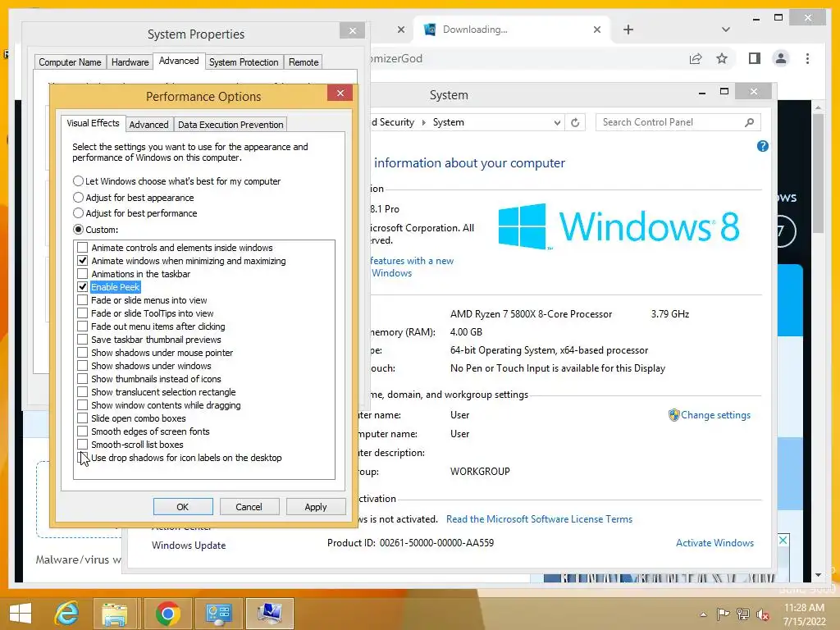Screen dimensions: 840x630
Task: Switch to Chrome in the taskbar
Action: 167,614
